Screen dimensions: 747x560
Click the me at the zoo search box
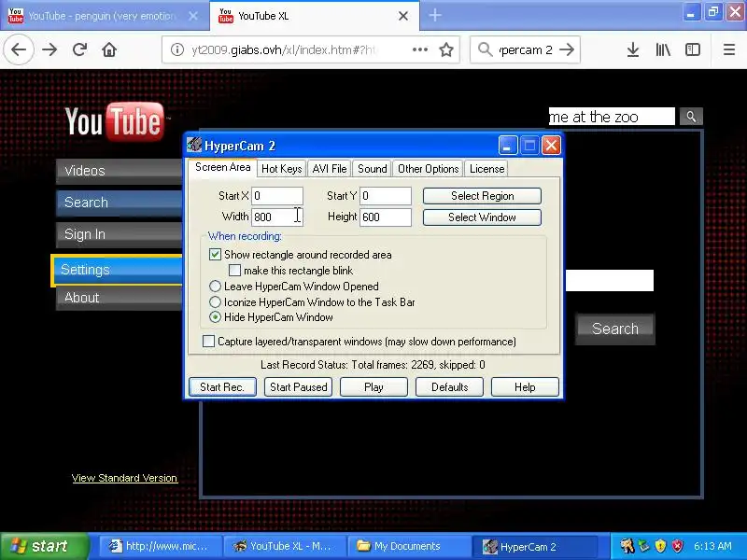pyautogui.click(x=612, y=117)
